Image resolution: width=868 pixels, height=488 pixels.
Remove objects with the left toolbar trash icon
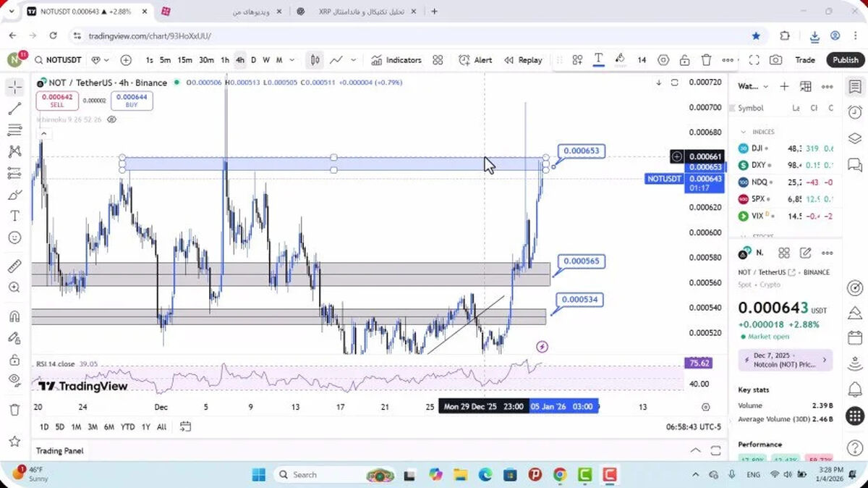14,410
